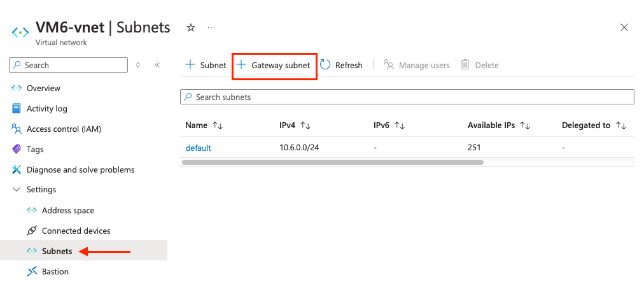Click the Delete trash can icon

[x=465, y=64]
